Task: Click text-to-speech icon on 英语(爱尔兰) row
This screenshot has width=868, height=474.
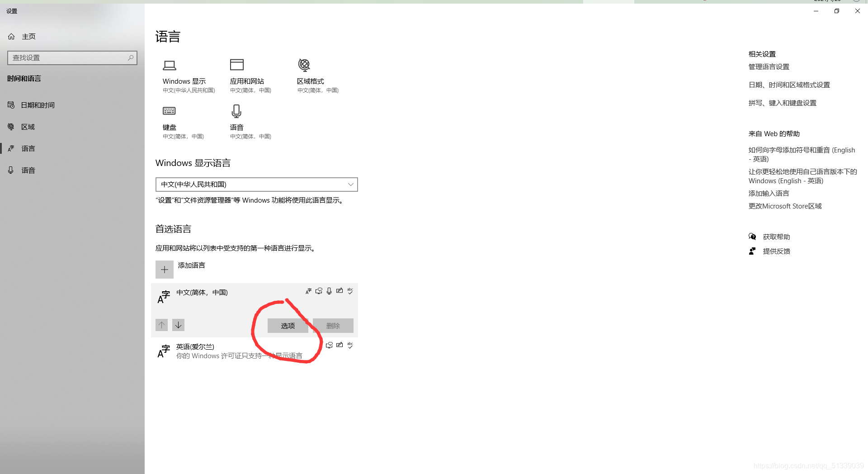Action: pyautogui.click(x=329, y=345)
